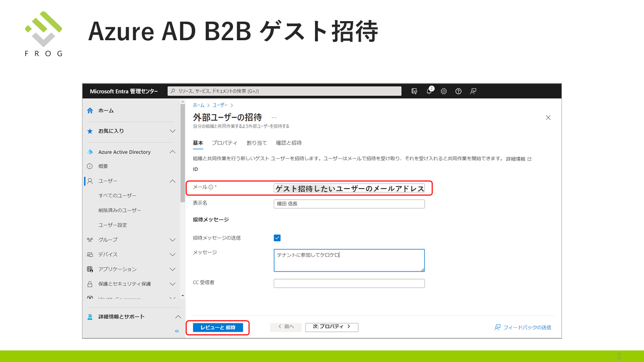The height and width of the screenshot is (362, 644).
Task: Click the CC 受信者 input field
Action: (349, 283)
